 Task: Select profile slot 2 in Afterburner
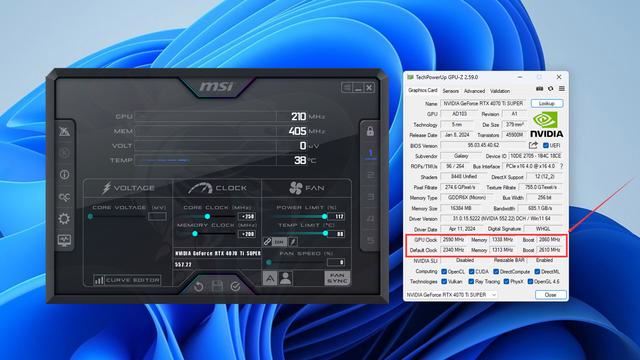tap(370, 175)
